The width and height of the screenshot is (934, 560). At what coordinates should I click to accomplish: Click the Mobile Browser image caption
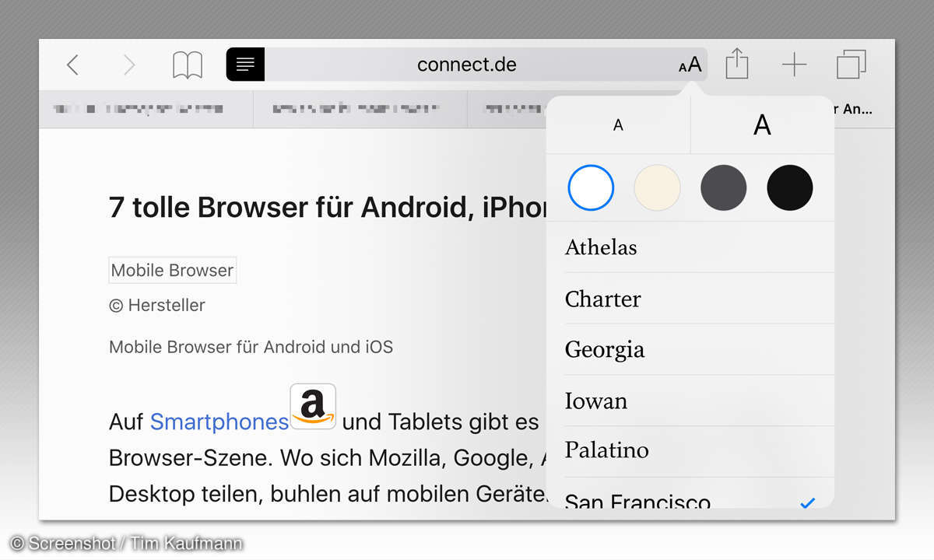pyautogui.click(x=172, y=270)
